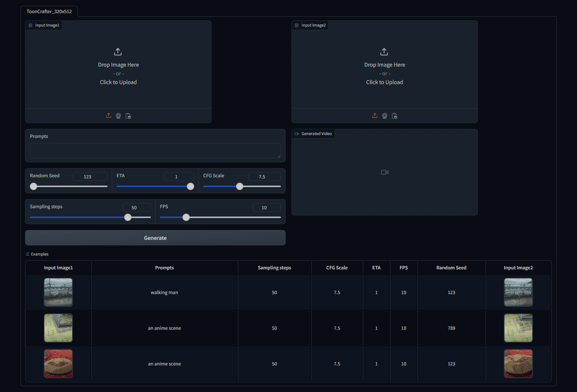Select the ToonCrafter_320x512 tab
Image resolution: width=577 pixels, height=392 pixels.
(49, 11)
